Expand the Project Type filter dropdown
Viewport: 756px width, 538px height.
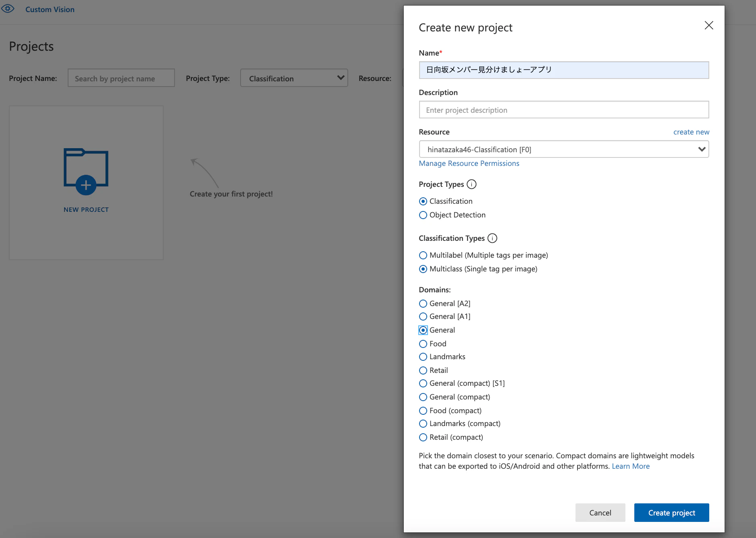[294, 78]
